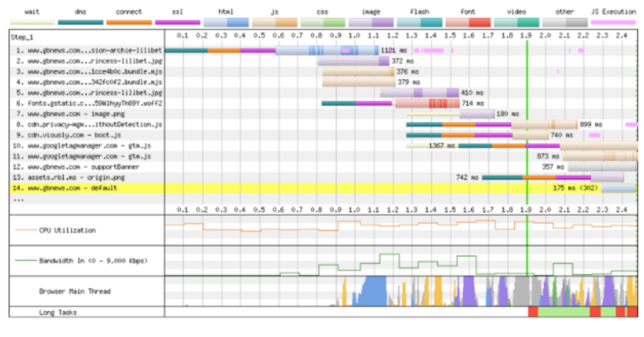Click the dns legend color swatch
Viewport: 644px width, 337px height.
pyautogui.click(x=80, y=22)
